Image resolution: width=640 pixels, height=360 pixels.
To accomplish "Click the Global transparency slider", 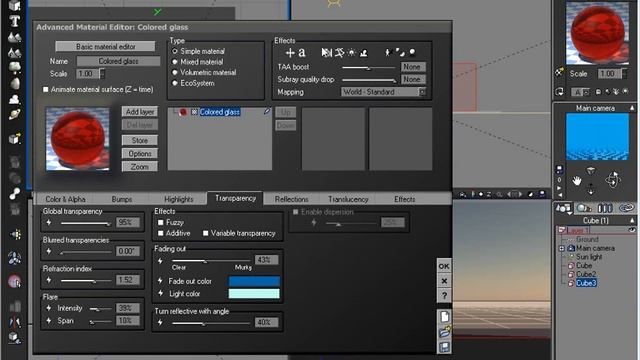I will [86, 223].
